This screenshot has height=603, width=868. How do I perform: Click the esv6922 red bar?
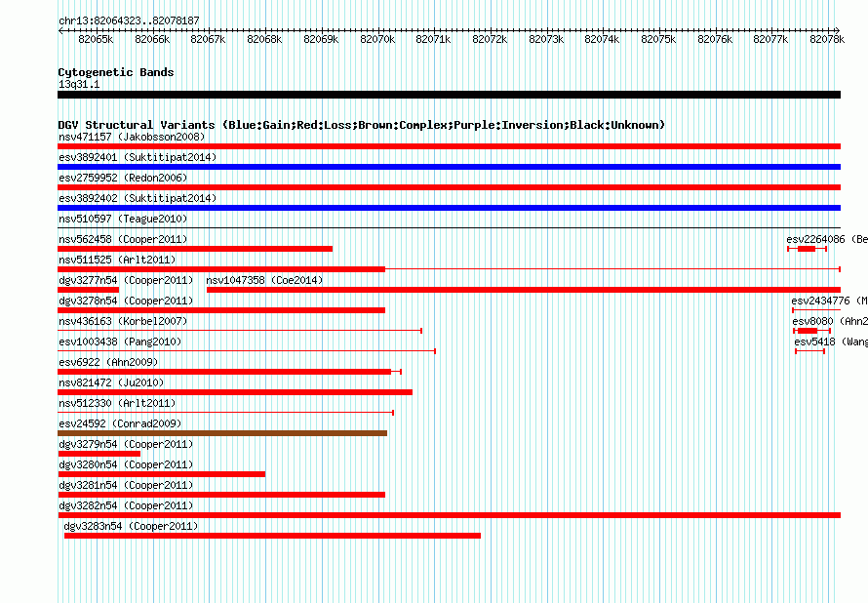(224, 372)
